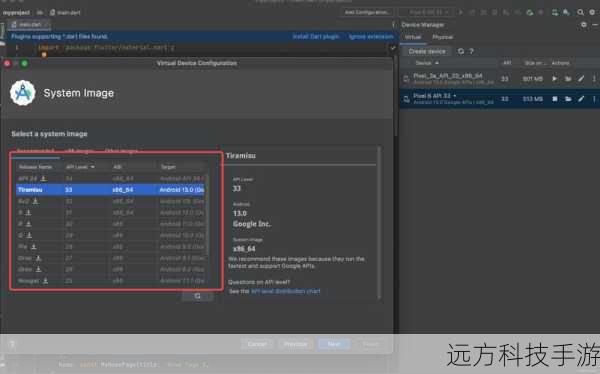Open Add Configuration in toolbar
600x374 pixels.
(x=367, y=12)
